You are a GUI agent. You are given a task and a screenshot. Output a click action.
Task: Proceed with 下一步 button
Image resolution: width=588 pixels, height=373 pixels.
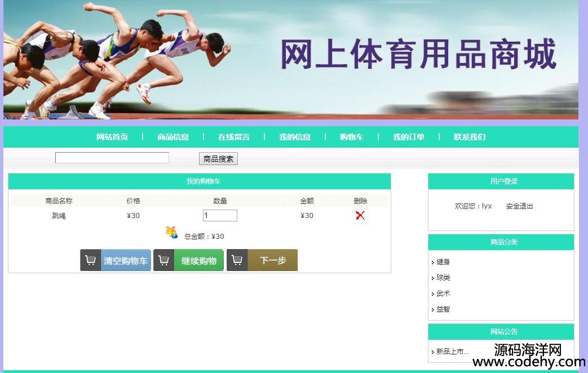coord(262,260)
